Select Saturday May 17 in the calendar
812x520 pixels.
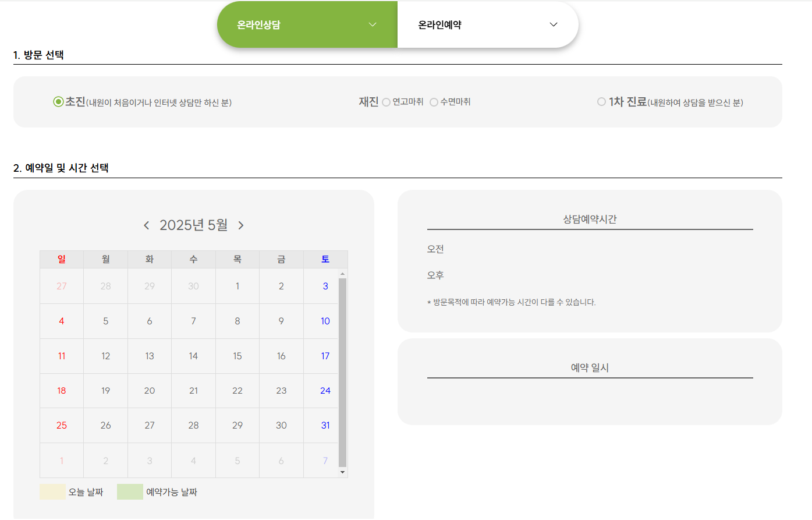325,356
